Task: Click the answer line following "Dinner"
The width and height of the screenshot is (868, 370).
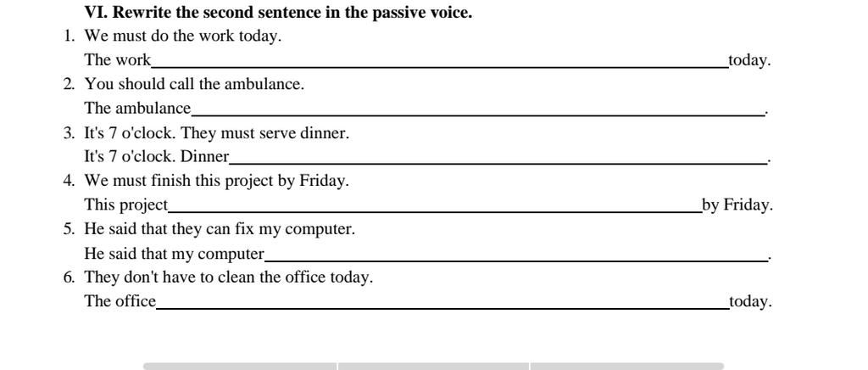Action: point(498,158)
